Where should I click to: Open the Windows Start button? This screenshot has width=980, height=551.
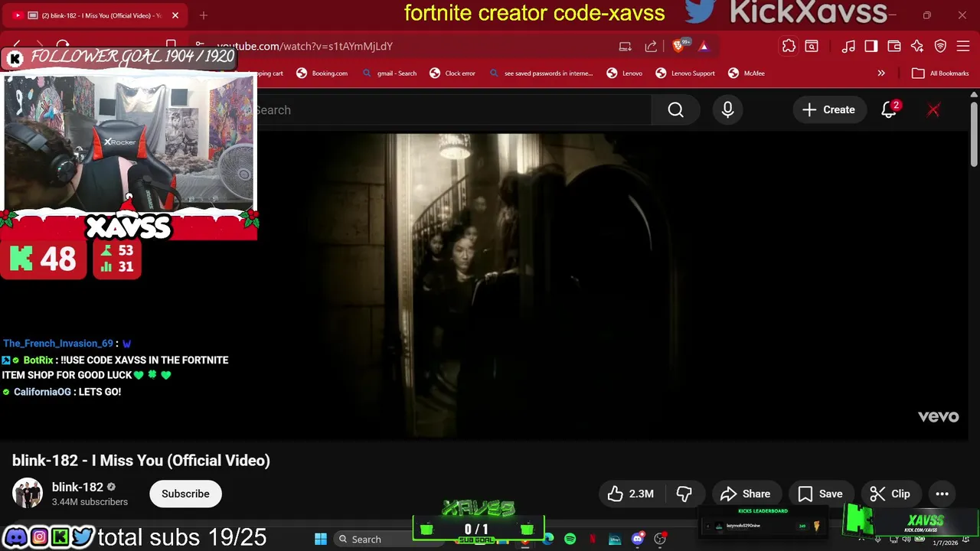tap(321, 539)
